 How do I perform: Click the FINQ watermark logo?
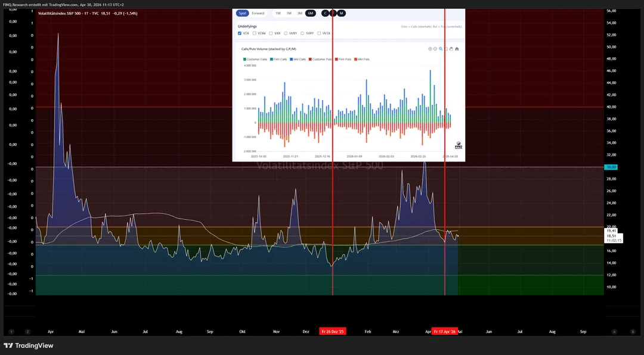coord(458,145)
